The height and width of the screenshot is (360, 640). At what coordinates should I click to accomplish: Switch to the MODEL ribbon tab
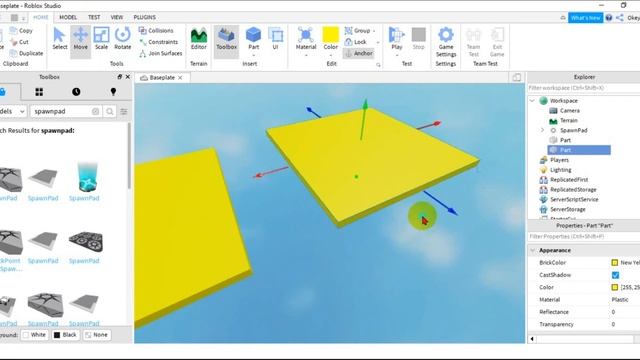coord(68,17)
